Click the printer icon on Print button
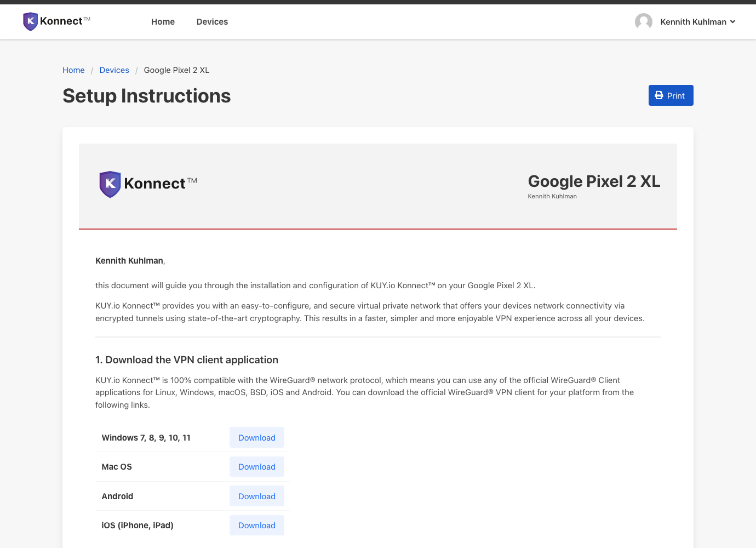 659,95
